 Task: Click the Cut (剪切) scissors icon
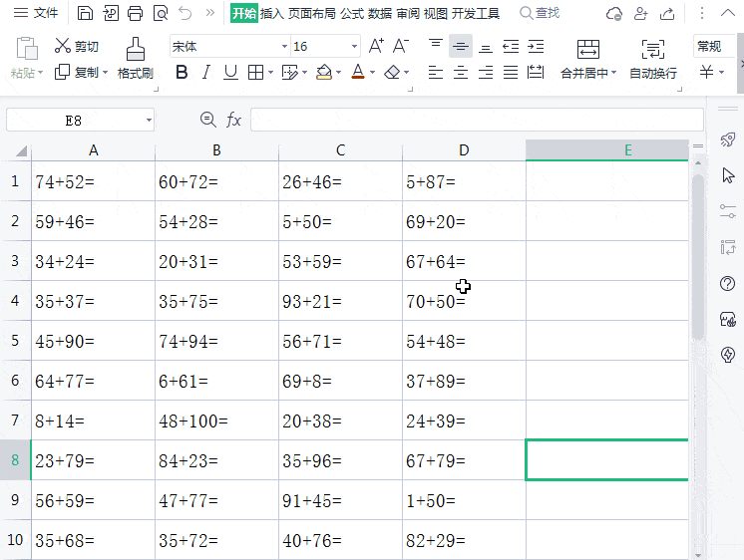[x=62, y=46]
